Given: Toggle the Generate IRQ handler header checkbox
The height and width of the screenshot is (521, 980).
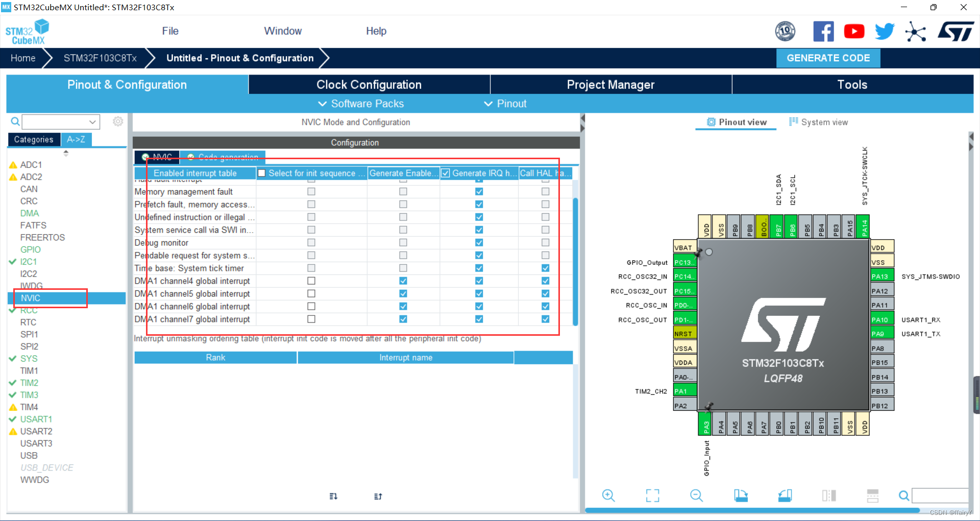Looking at the screenshot, I should (446, 173).
